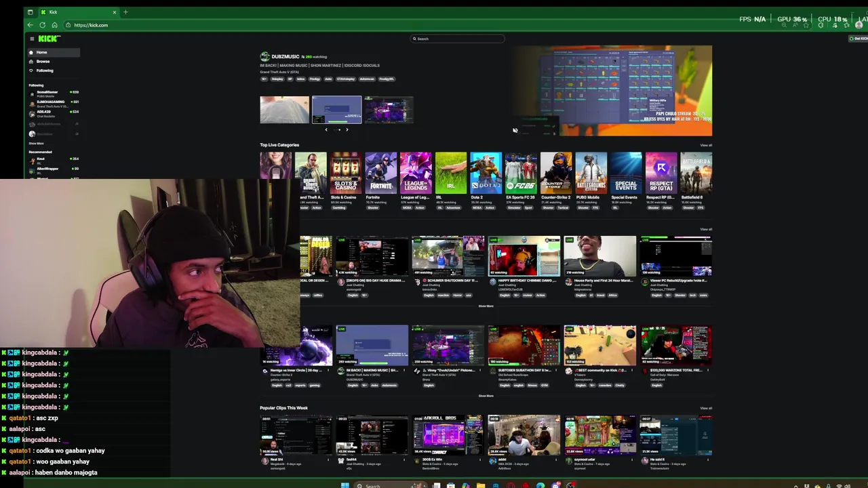Image resolution: width=868 pixels, height=488 pixels.
Task: Expand Show More under second stream row
Action: pos(486,396)
